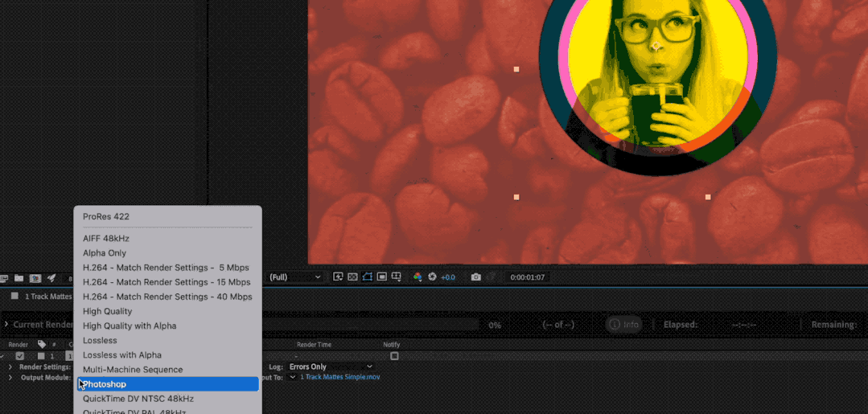Click the Region of Interest icon

[382, 277]
